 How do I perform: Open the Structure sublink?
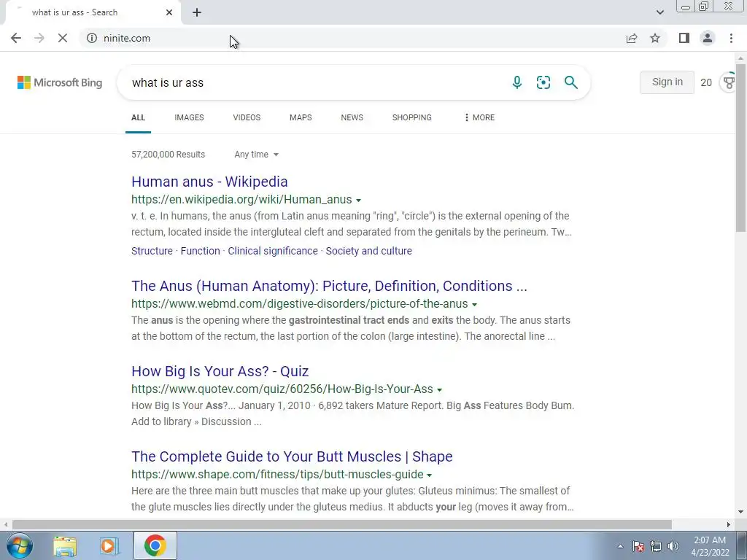pos(152,251)
